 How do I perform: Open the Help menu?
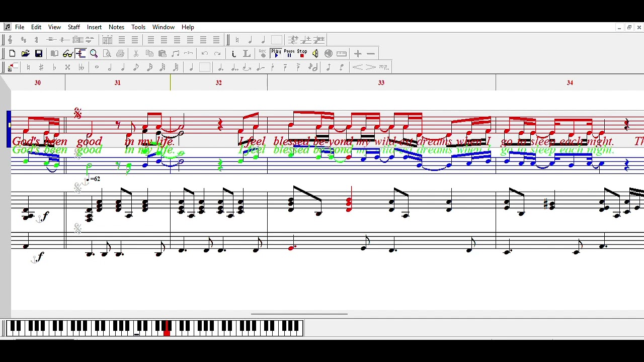pos(188,27)
